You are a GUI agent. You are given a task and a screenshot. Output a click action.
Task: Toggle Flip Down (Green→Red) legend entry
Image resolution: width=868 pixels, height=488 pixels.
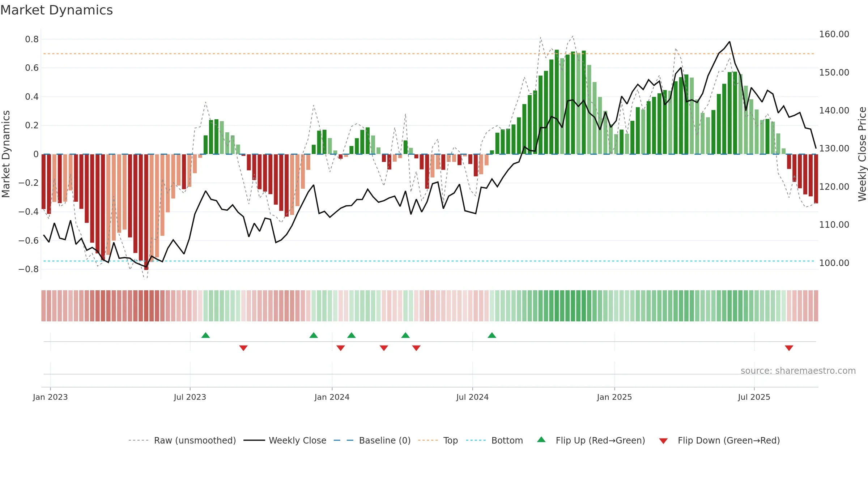tap(719, 440)
